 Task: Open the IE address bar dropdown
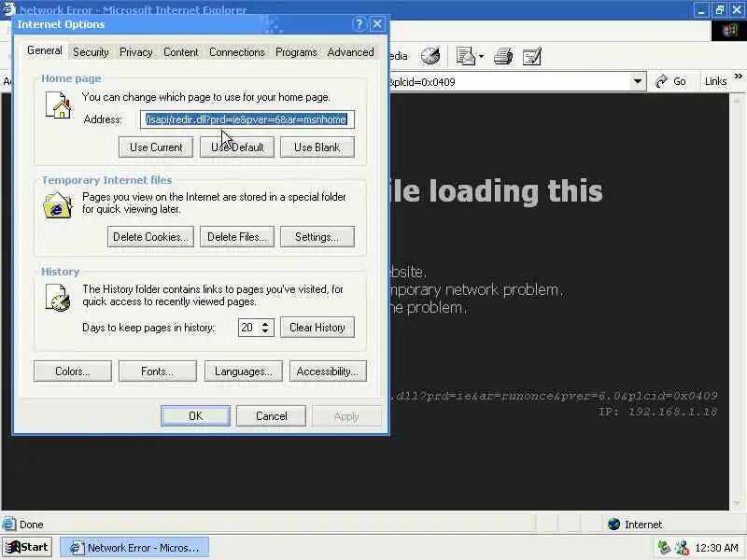(x=637, y=81)
